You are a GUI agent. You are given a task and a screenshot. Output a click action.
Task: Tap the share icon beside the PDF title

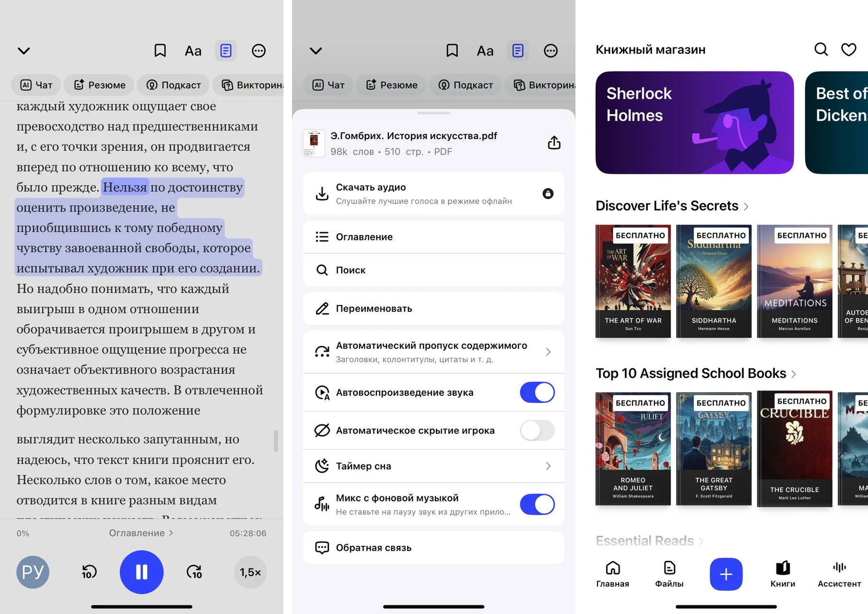554,143
